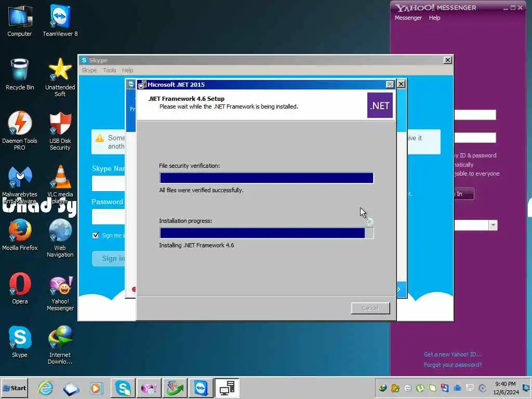Click Forgot your password link

pos(453,365)
